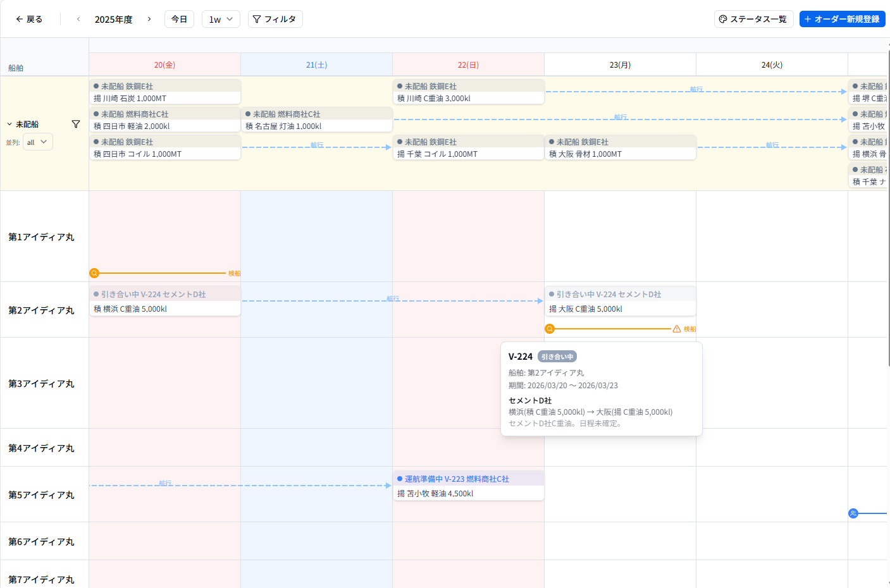Collapse the 未配船 section chevron

pyautogui.click(x=9, y=125)
